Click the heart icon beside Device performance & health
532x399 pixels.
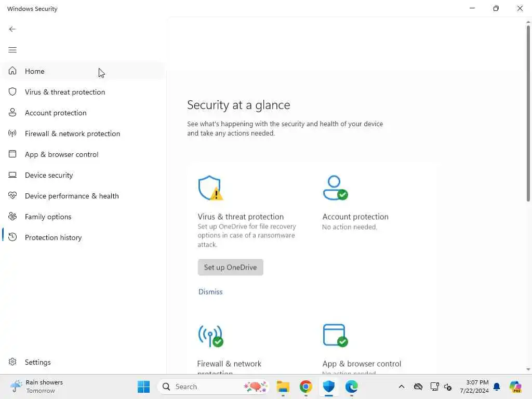[12, 195]
